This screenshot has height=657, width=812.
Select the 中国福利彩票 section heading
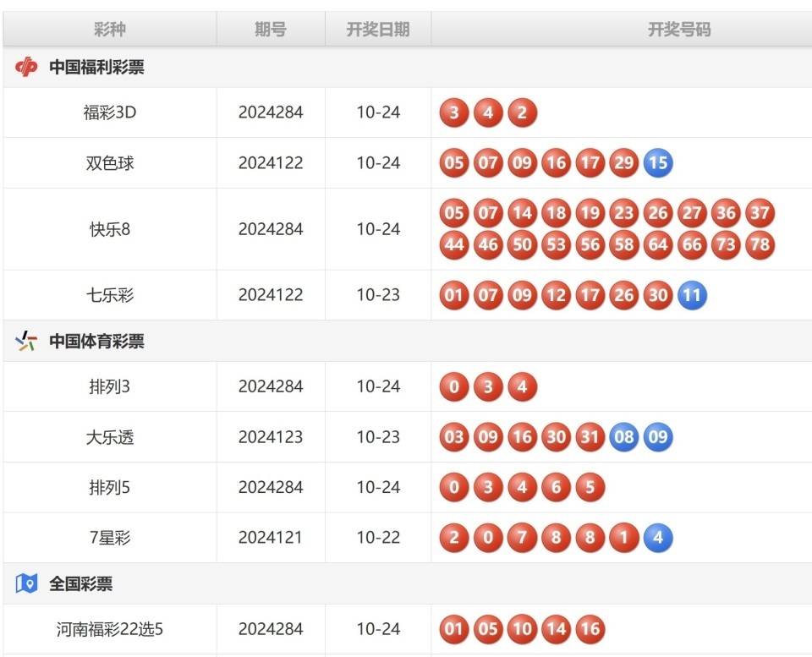point(96,67)
